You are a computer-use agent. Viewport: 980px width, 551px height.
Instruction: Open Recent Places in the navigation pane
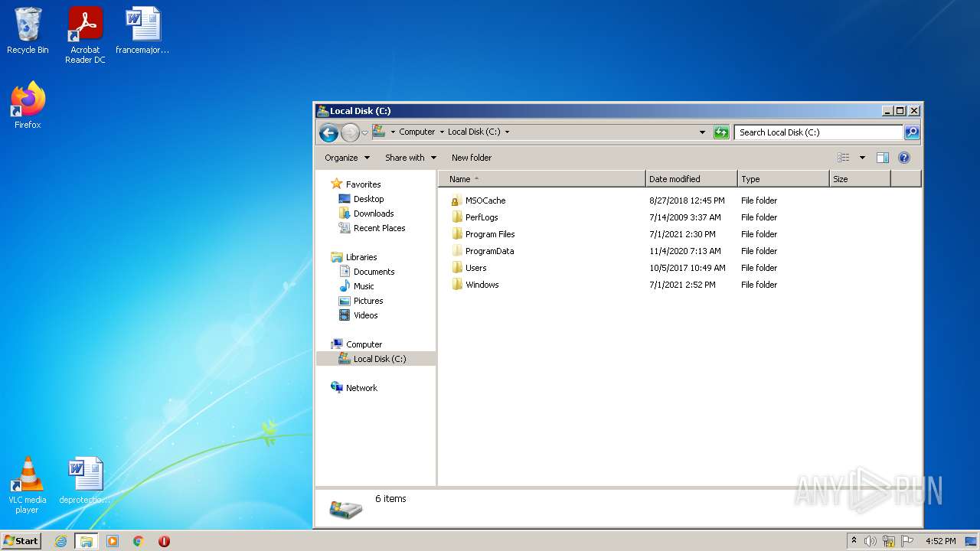pos(379,228)
